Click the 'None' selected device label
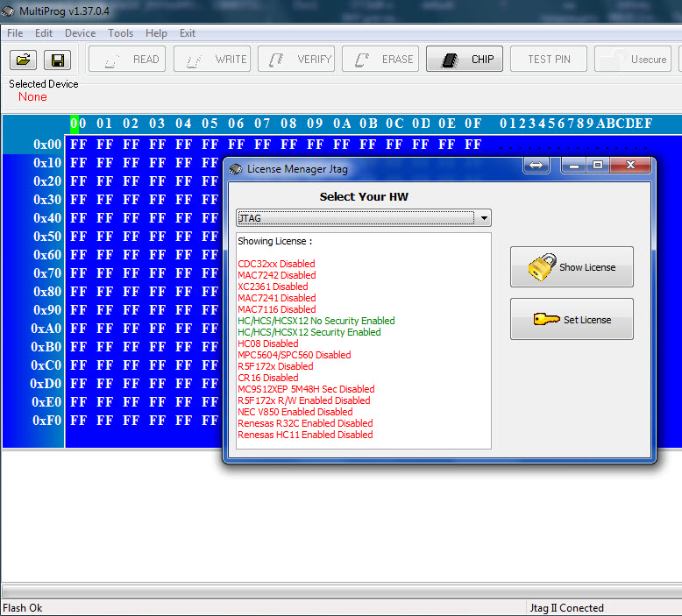 32,96
